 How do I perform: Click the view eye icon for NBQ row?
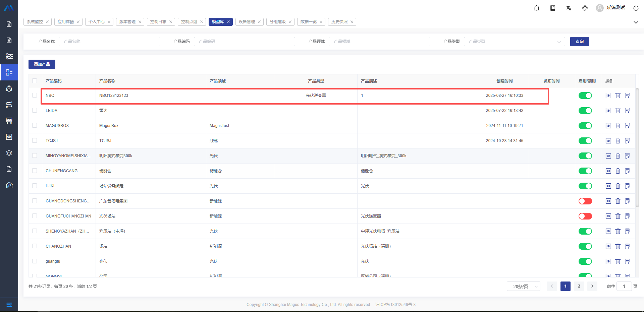[x=608, y=96]
